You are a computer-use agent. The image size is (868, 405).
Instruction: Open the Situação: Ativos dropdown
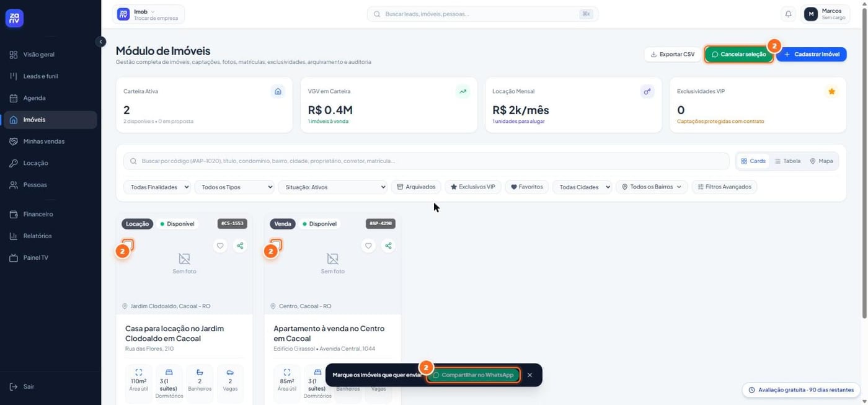332,187
